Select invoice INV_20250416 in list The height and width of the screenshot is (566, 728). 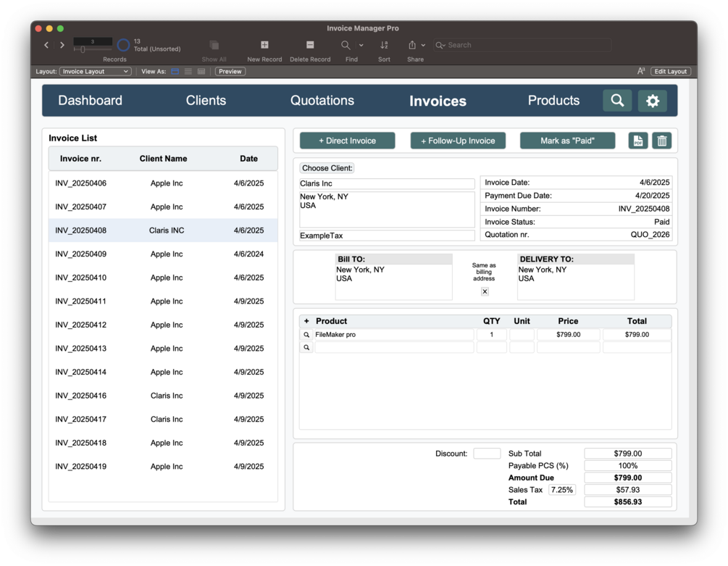[x=163, y=396]
